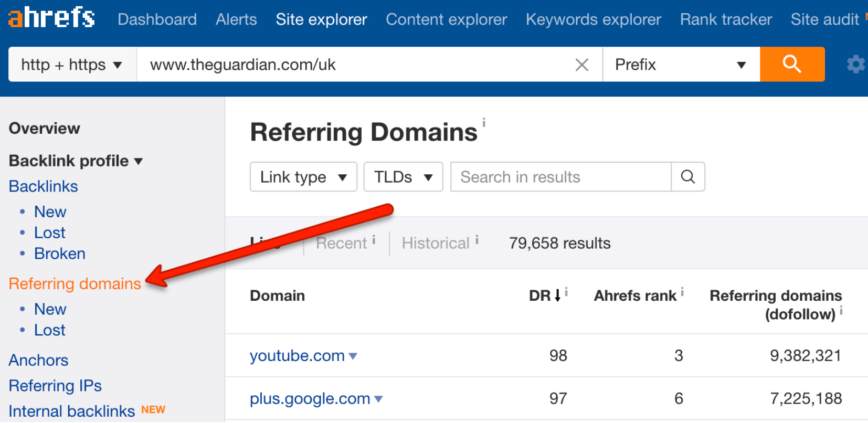Open the Internal backlinks report link
The height and width of the screenshot is (423, 868).
pyautogui.click(x=71, y=411)
